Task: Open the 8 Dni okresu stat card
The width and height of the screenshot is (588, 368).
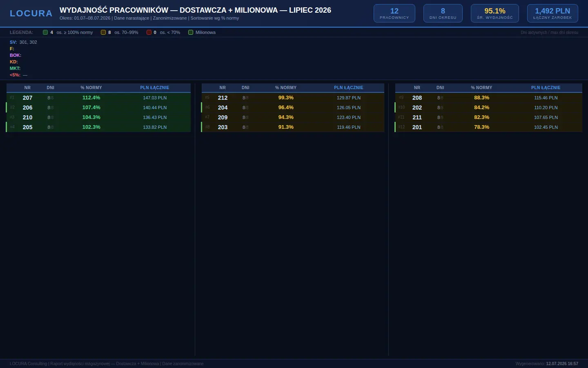Action: click(443, 13)
